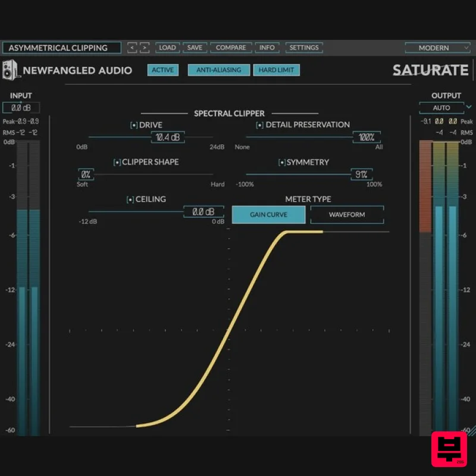The width and height of the screenshot is (476, 476).
Task: Disable ANTI-ALIASING processing
Action: (218, 70)
